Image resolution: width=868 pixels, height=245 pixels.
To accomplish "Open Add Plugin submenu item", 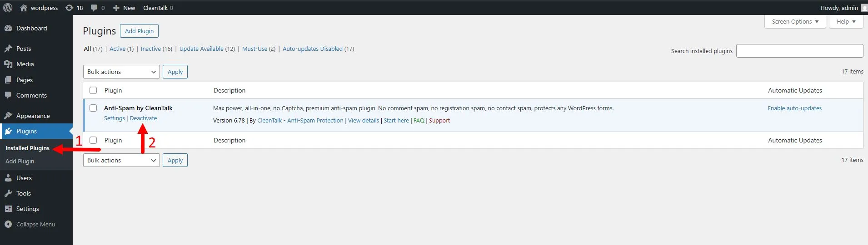I will click(20, 161).
